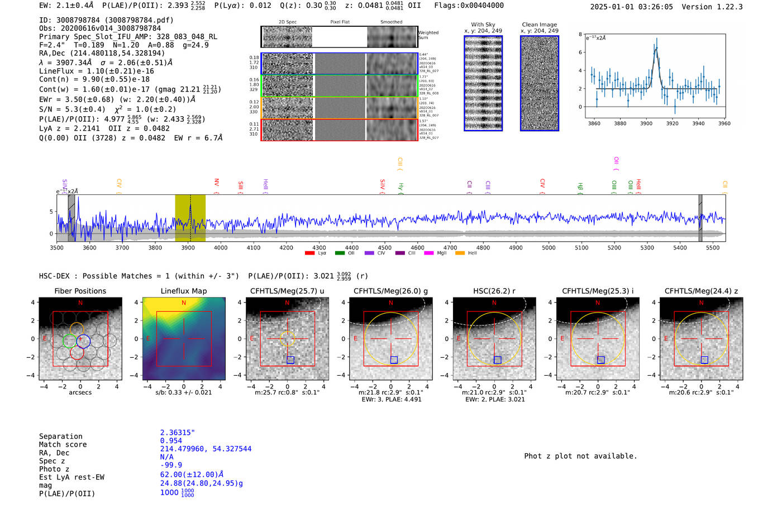782x532 pixels.
Task: Open the CFHTLS/Meg(25.7) u image
Action: pos(287,339)
